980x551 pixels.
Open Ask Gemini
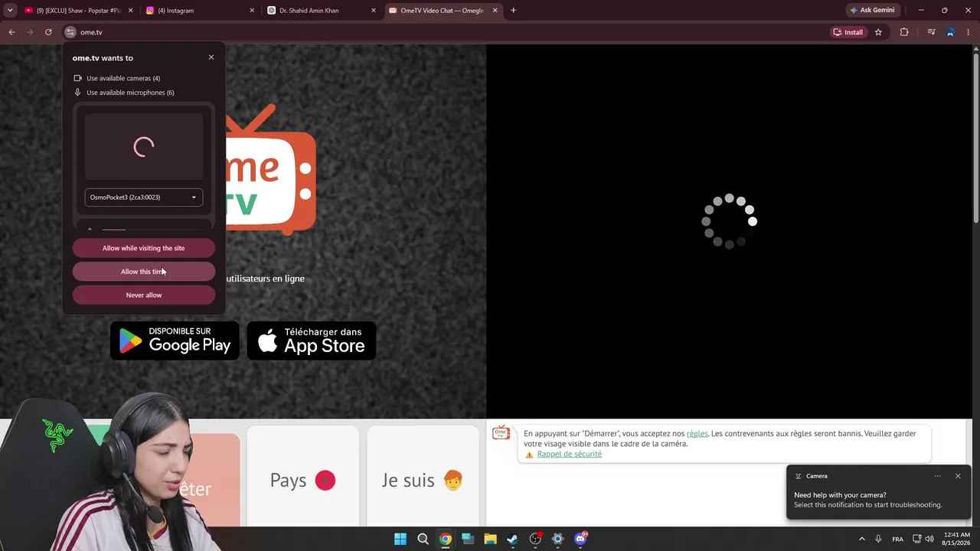pyautogui.click(x=872, y=11)
